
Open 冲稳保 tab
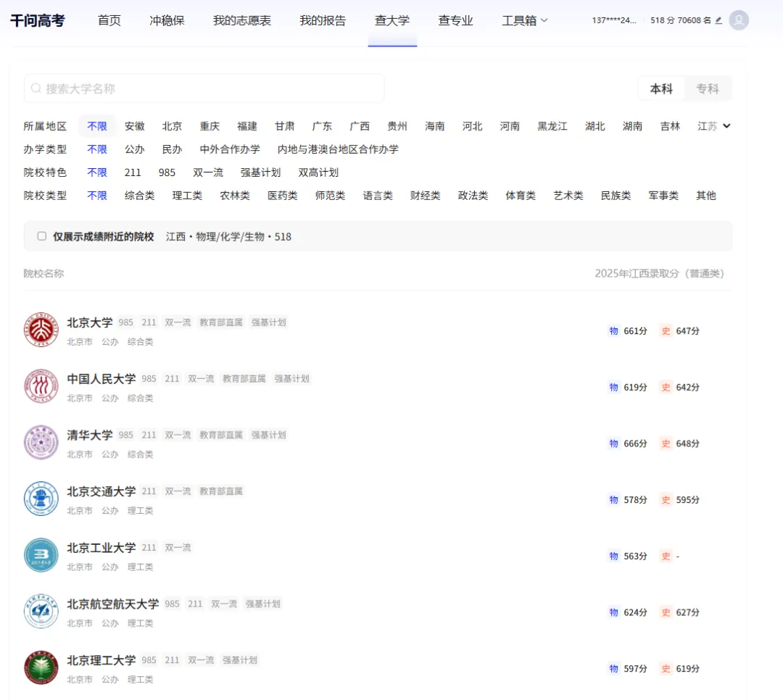click(167, 20)
